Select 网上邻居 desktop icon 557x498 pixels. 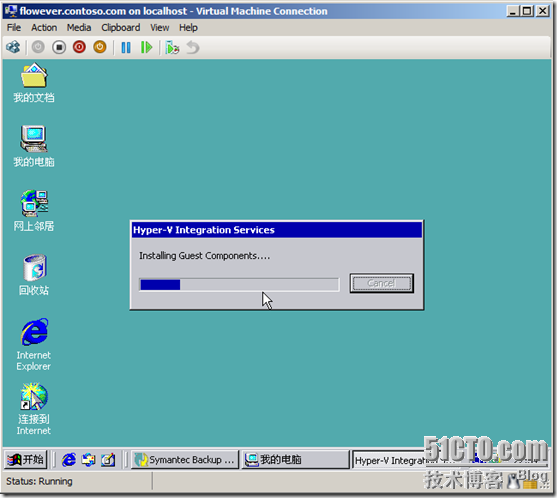point(34,211)
